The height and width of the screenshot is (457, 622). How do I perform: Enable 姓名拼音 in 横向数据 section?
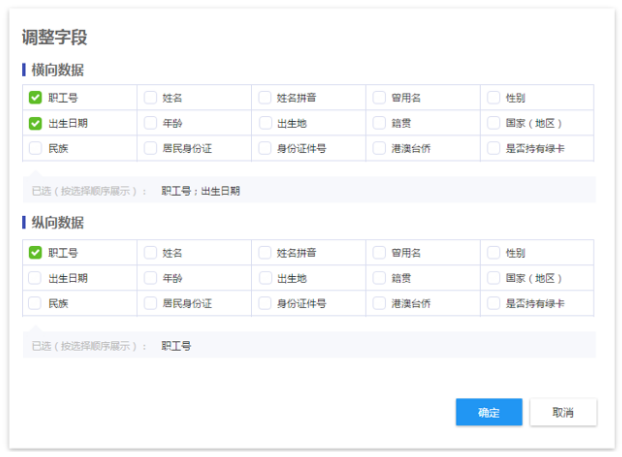[x=265, y=98]
